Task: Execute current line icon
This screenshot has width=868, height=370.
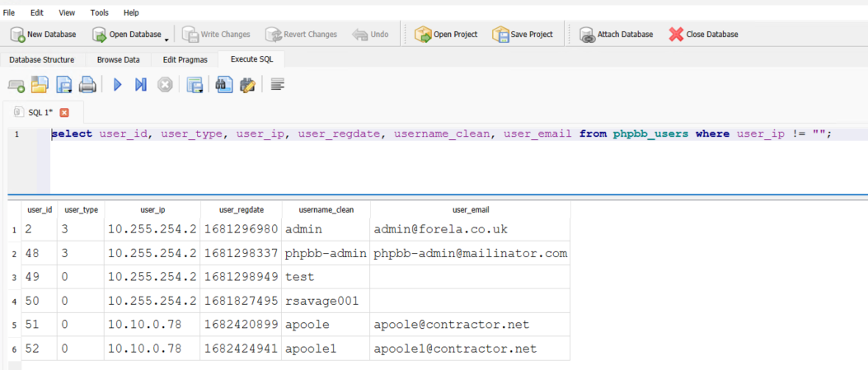Action: 141,85
